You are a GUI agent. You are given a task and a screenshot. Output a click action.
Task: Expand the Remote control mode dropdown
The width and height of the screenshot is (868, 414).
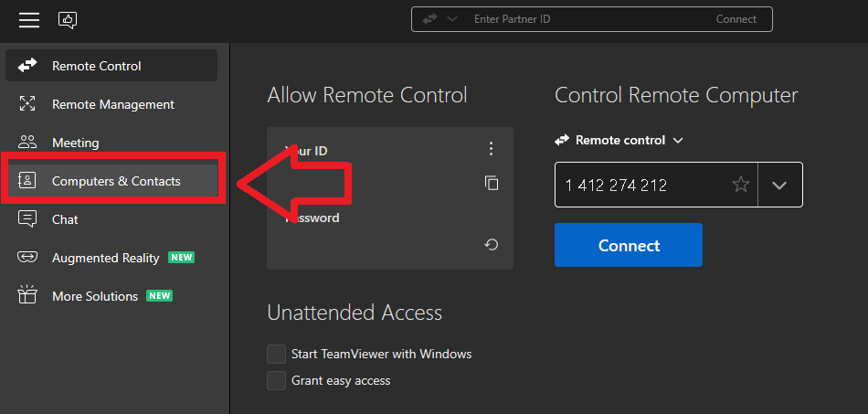(678, 141)
